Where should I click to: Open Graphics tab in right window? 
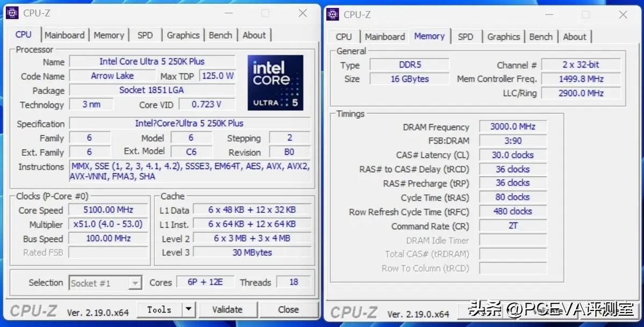click(503, 36)
